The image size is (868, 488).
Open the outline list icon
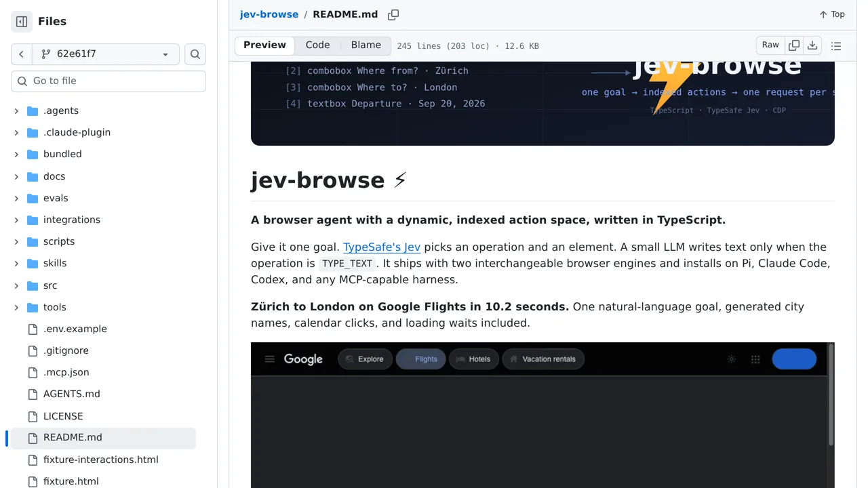(x=836, y=46)
